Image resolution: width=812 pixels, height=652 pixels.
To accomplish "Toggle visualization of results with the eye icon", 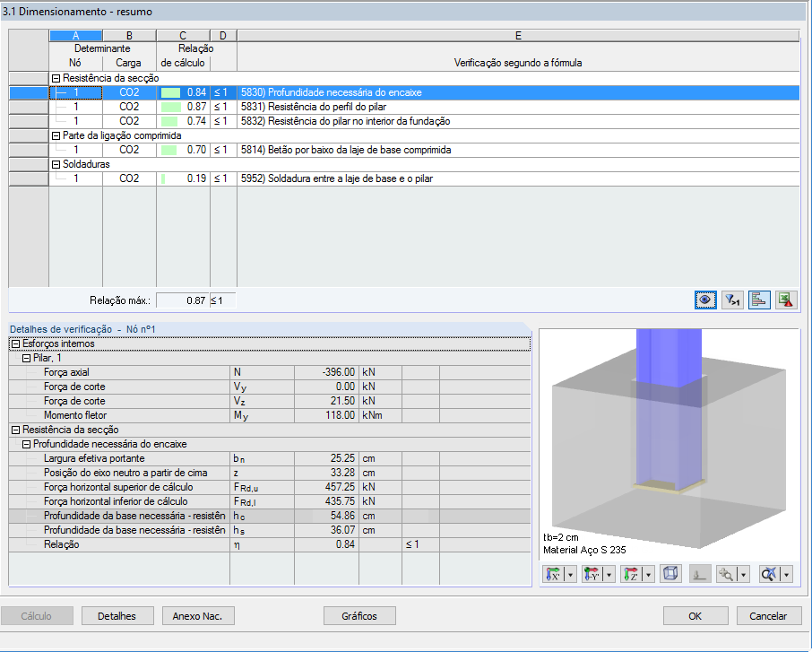I will pos(705,300).
